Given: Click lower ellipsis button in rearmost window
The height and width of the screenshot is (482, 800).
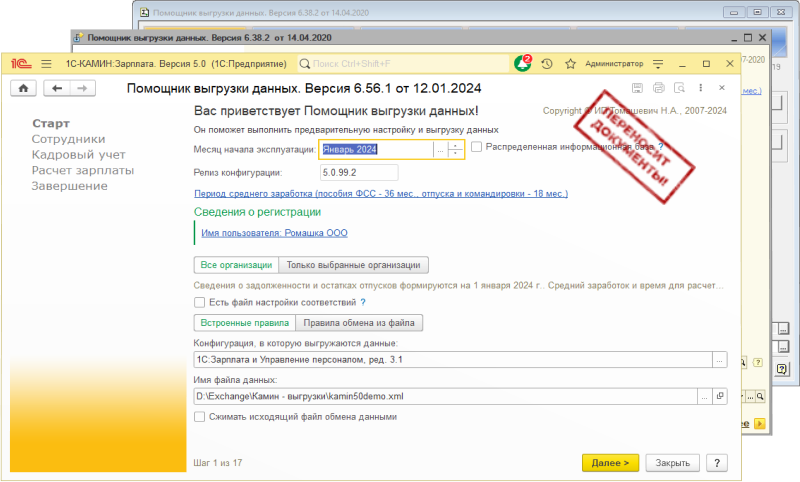Looking at the screenshot, I should tap(783, 348).
